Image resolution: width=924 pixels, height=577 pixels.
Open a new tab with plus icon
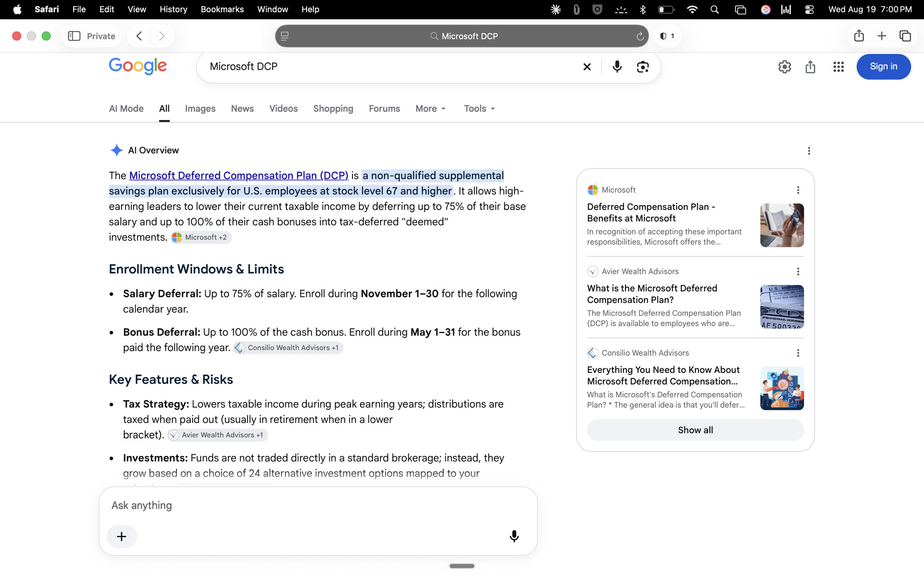(881, 36)
